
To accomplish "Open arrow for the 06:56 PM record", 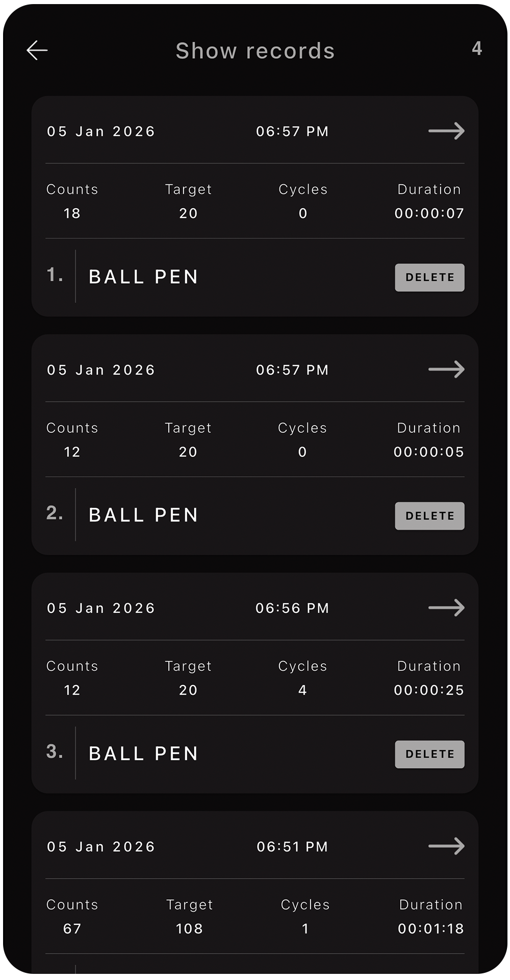I will [x=446, y=608].
